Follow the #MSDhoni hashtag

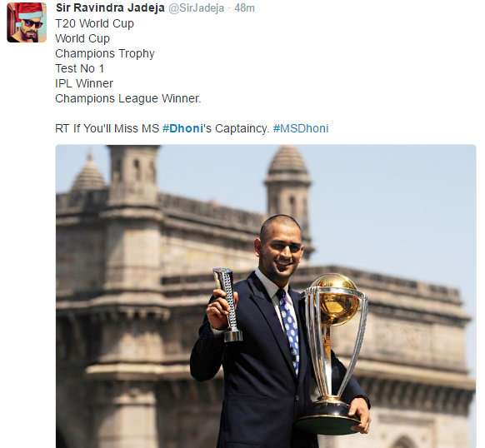[x=301, y=128]
